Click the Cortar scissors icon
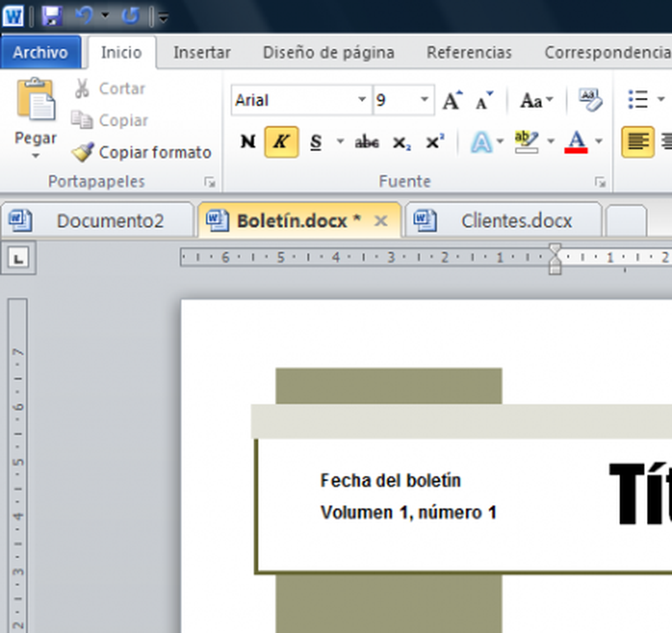 81,88
